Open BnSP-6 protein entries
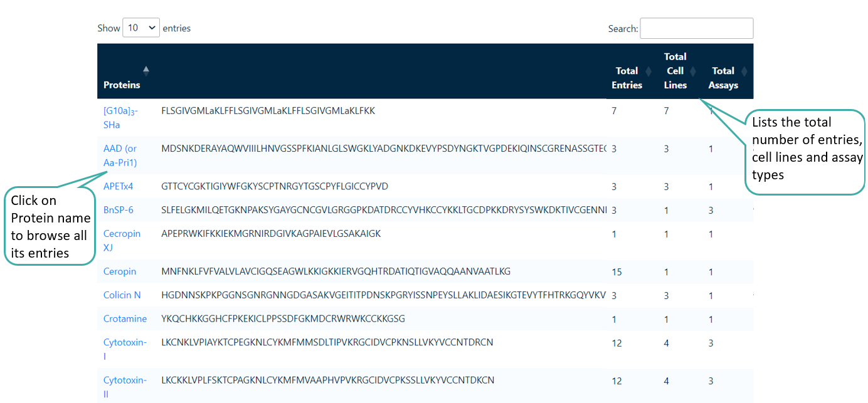This screenshot has height=403, width=868. (x=118, y=210)
